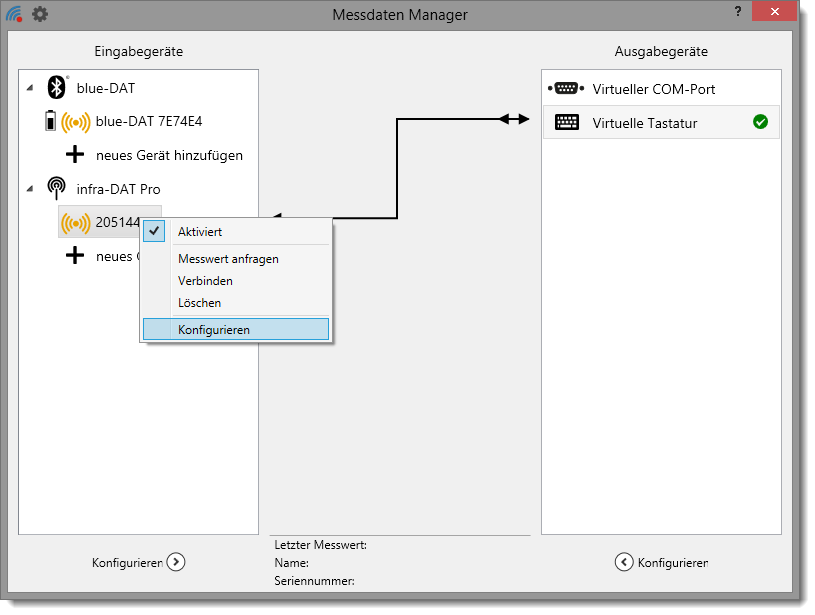815x615 pixels.
Task: Select Verbinden in the context menu
Action: pyautogui.click(x=206, y=281)
